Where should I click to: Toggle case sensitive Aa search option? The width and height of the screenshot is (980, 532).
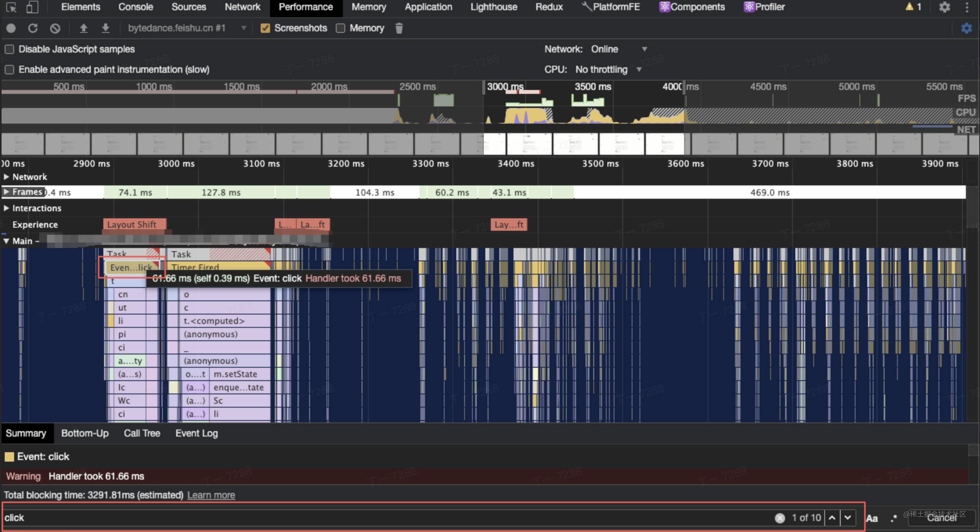coord(872,518)
